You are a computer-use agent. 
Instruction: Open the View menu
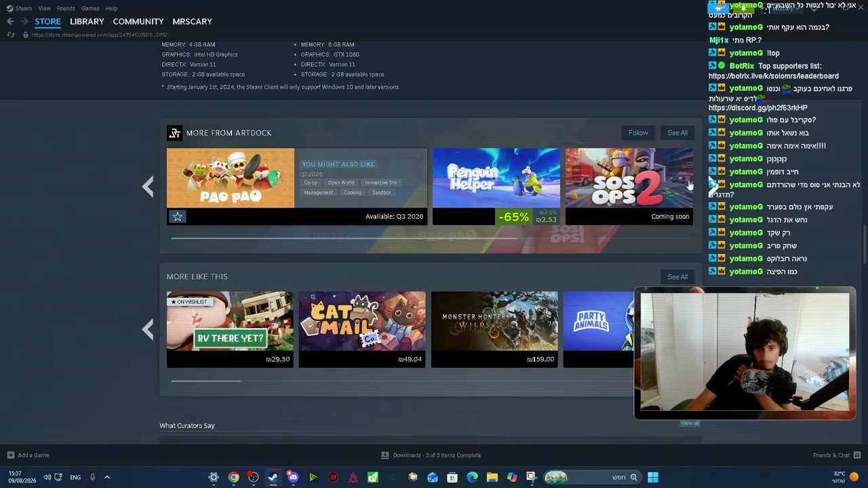[x=44, y=8]
